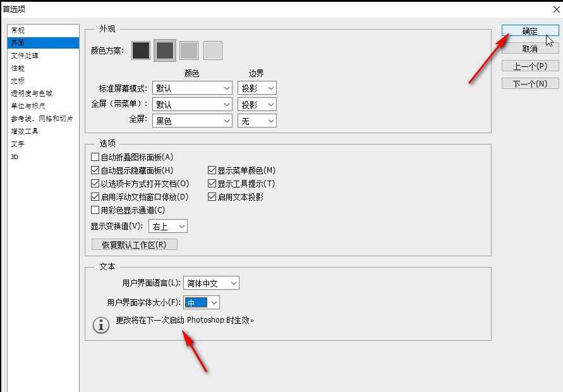
Task: Expand the 显示变换值 dropdown showing 右上
Action: [x=167, y=226]
